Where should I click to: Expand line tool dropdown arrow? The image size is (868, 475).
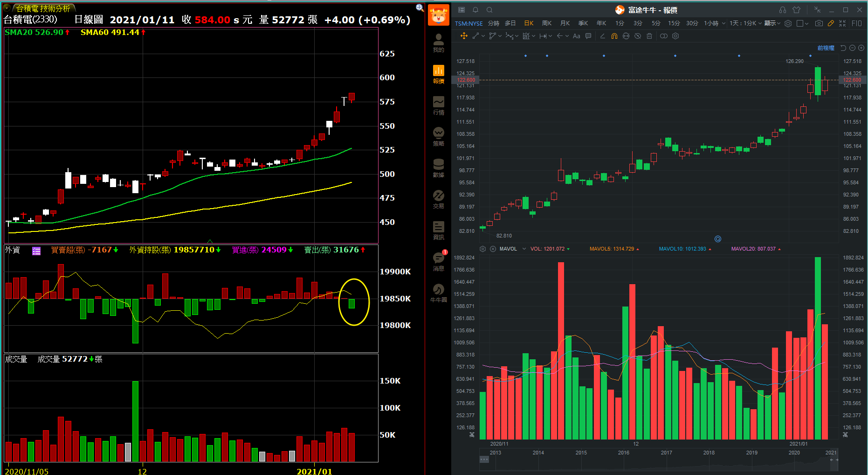tap(483, 36)
